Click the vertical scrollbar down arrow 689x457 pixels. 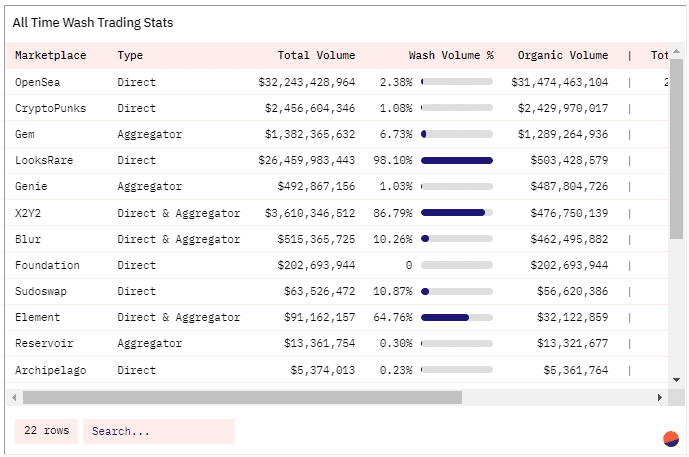[x=676, y=380]
